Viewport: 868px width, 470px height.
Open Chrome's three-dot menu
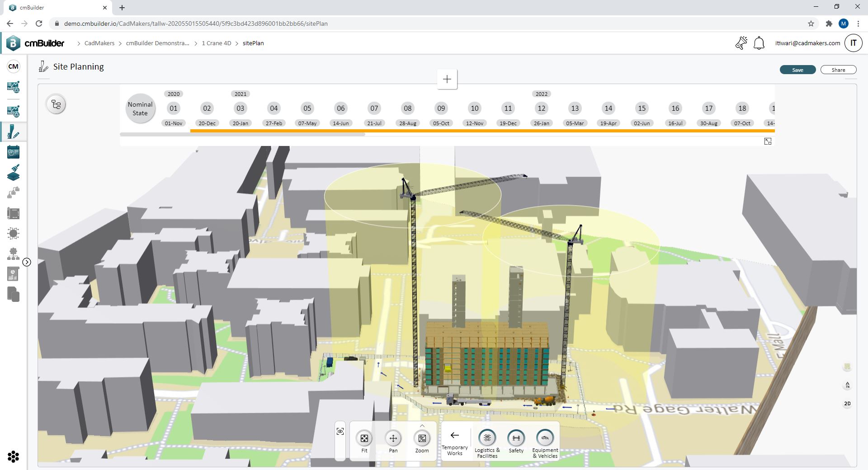point(859,23)
